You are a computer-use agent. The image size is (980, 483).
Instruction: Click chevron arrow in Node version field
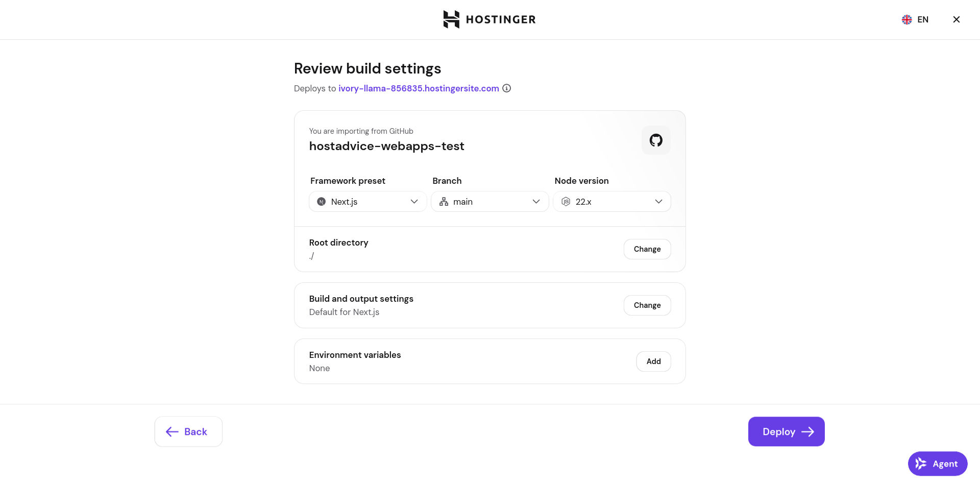(x=659, y=202)
